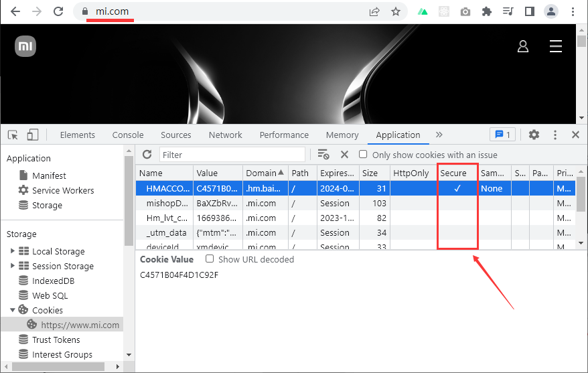Open the media control playlist icon
The height and width of the screenshot is (373, 588).
(x=508, y=11)
